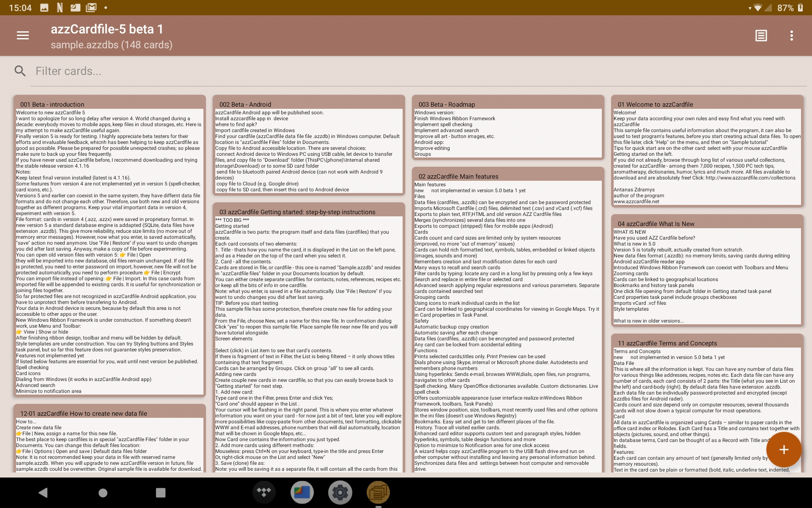Click 'Minimize to notification area' line

pos(49,391)
